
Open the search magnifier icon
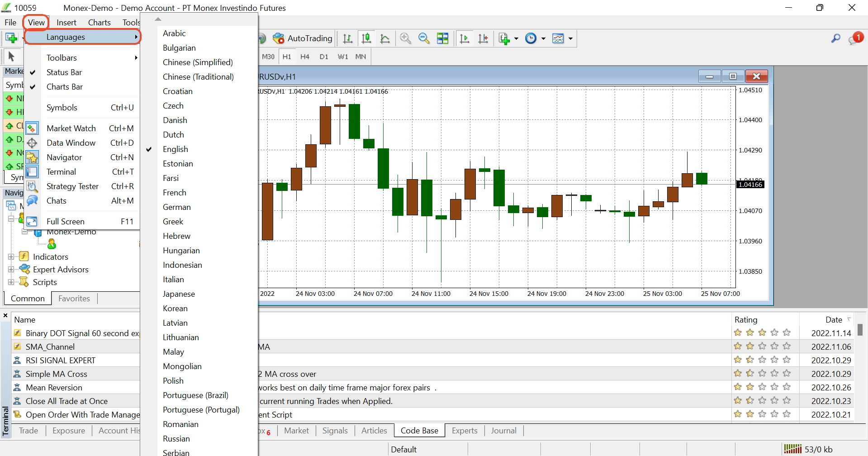(x=836, y=38)
